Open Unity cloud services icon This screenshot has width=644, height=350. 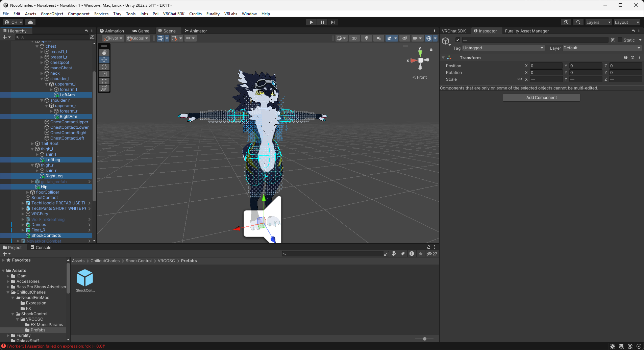[x=30, y=22]
